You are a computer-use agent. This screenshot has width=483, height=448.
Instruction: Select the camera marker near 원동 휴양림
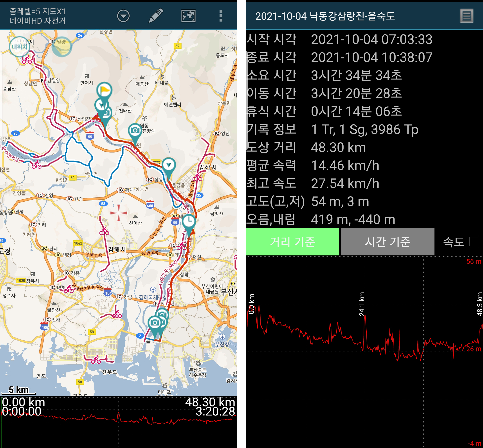tap(135, 131)
